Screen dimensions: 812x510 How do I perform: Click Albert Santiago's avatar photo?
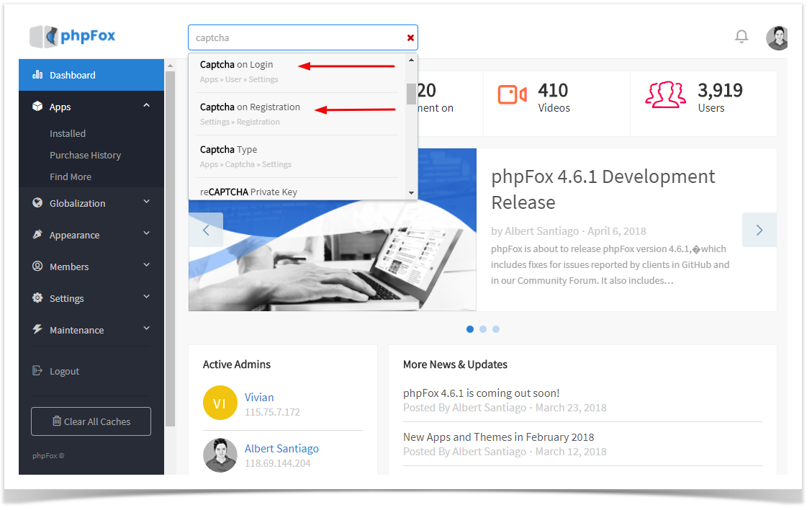pos(220,455)
